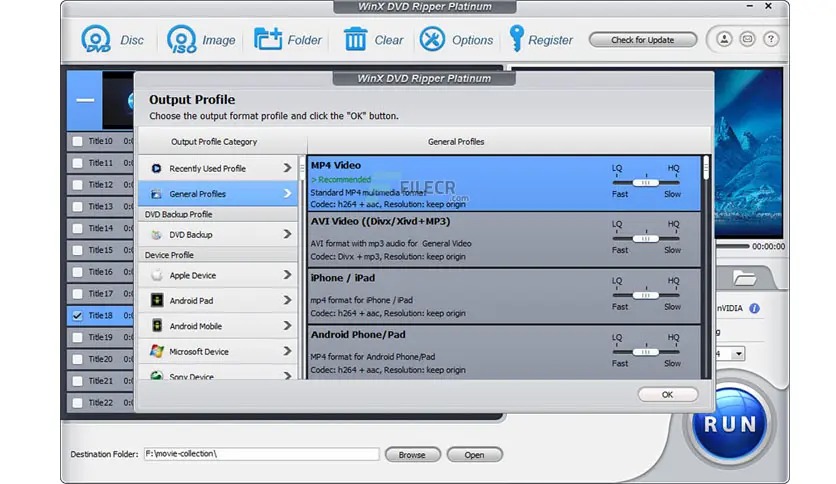The image size is (836, 484).
Task: Click the Check for Update button
Action: [642, 40]
